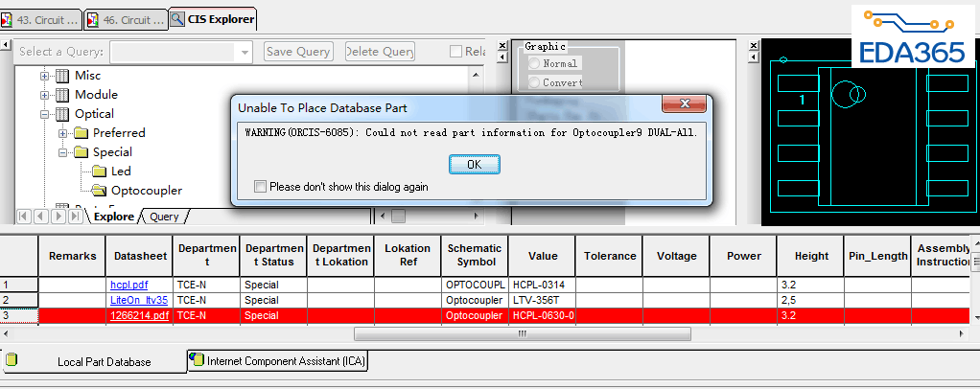This screenshot has width=980, height=389.
Task: Click the CIS Explorer magnifier icon
Action: 177,19
